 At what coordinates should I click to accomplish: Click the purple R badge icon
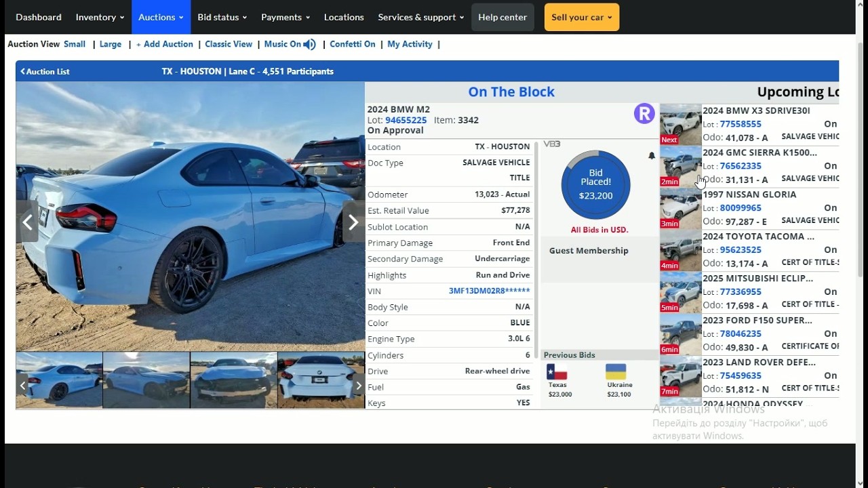(x=644, y=113)
